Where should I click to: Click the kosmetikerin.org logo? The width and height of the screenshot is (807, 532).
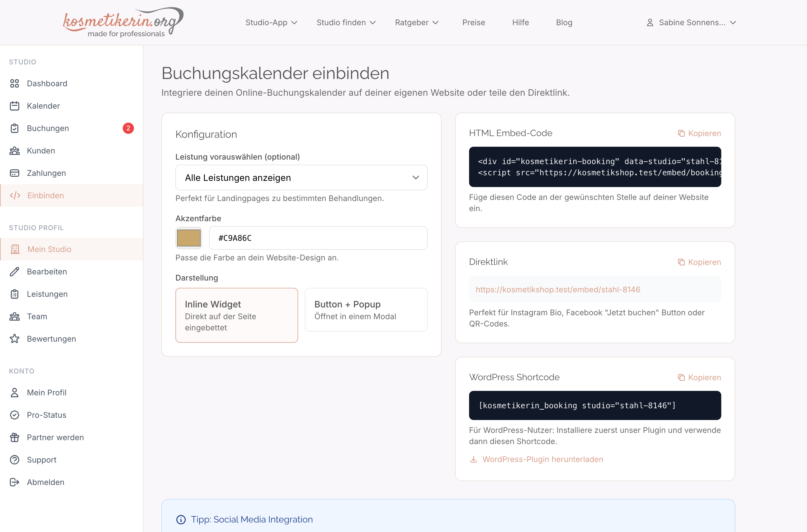pyautogui.click(x=123, y=22)
